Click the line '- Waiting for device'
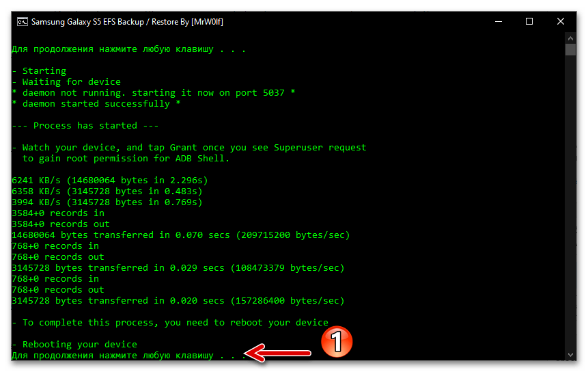This screenshot has height=372, width=588. click(x=66, y=82)
